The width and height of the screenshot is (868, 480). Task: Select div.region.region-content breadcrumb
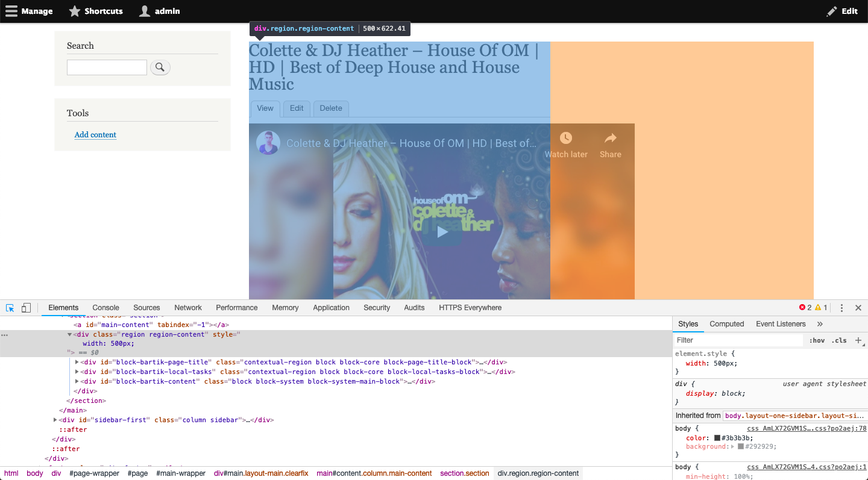pyautogui.click(x=538, y=473)
